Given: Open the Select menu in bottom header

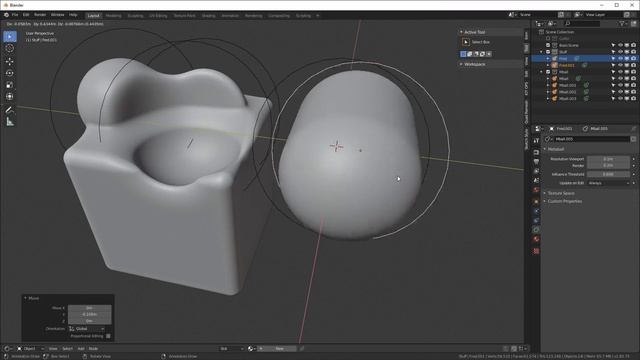Looking at the screenshot, I should tap(67, 349).
